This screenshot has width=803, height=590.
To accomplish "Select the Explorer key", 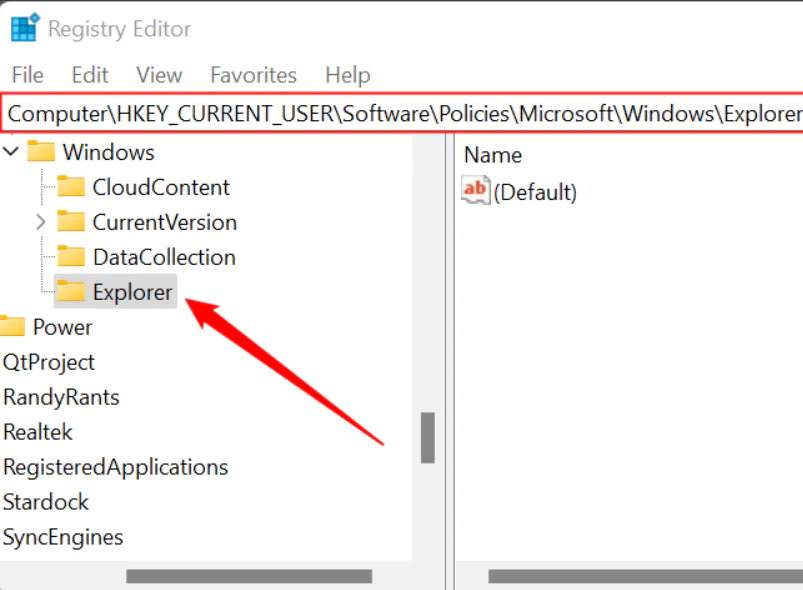I will pos(133,292).
